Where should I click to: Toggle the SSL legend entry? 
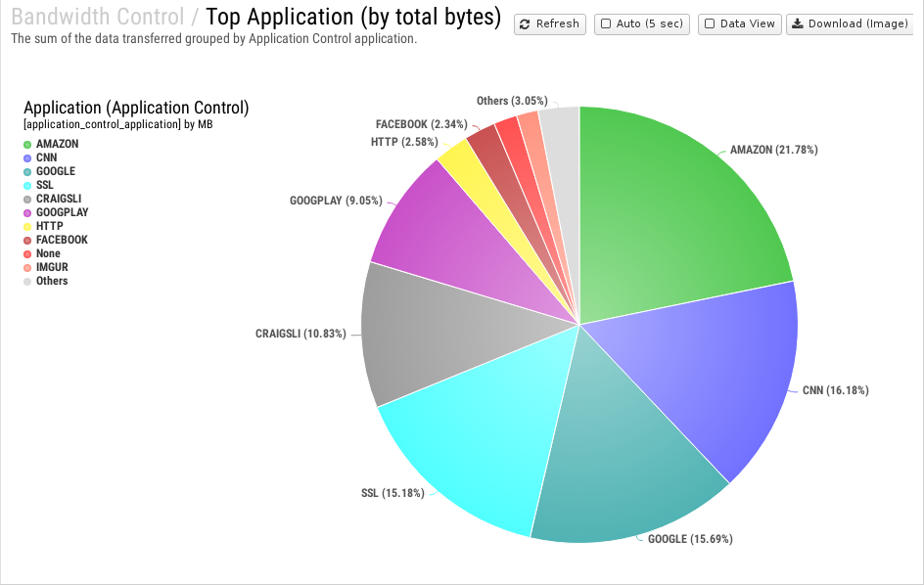point(38,185)
